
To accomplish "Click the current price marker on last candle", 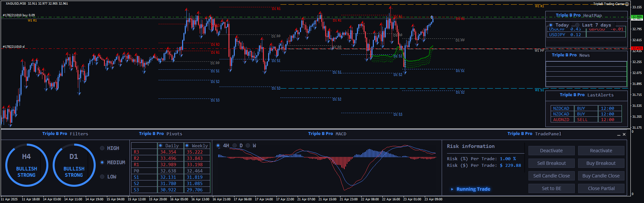I will coord(432,17).
